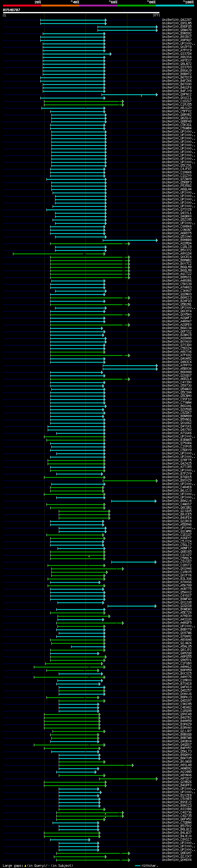Image resolution: width=197 pixels, height=868 pixels.
Task: Click the query end position 377
Action: 155,15
